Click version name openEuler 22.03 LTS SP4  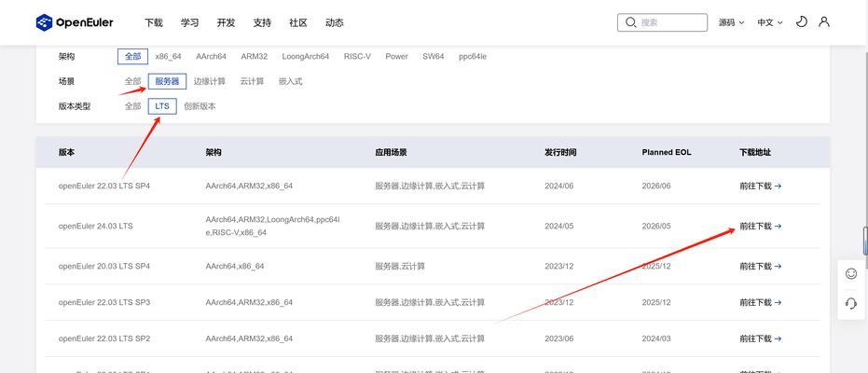point(104,186)
